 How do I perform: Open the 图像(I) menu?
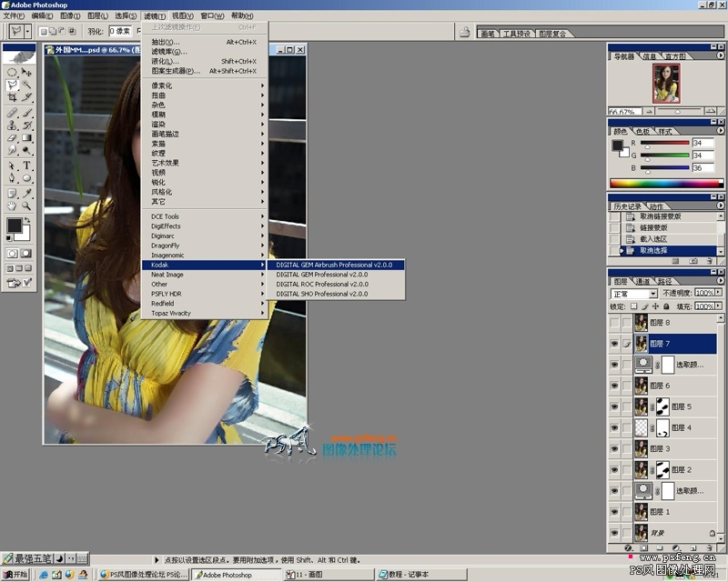click(70, 15)
